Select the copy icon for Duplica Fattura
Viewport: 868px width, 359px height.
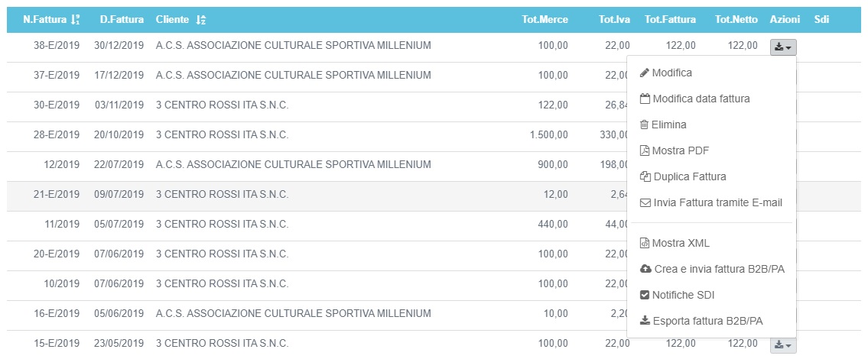[x=645, y=177]
